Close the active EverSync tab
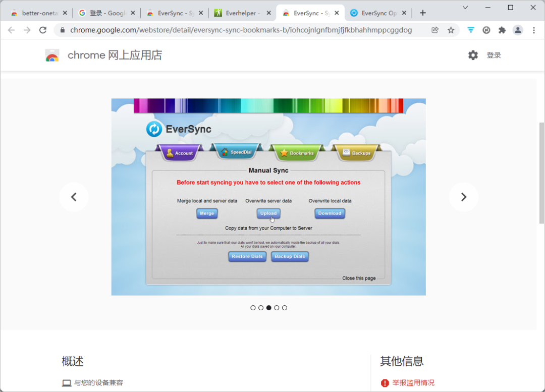This screenshot has width=545, height=392. coord(337,13)
